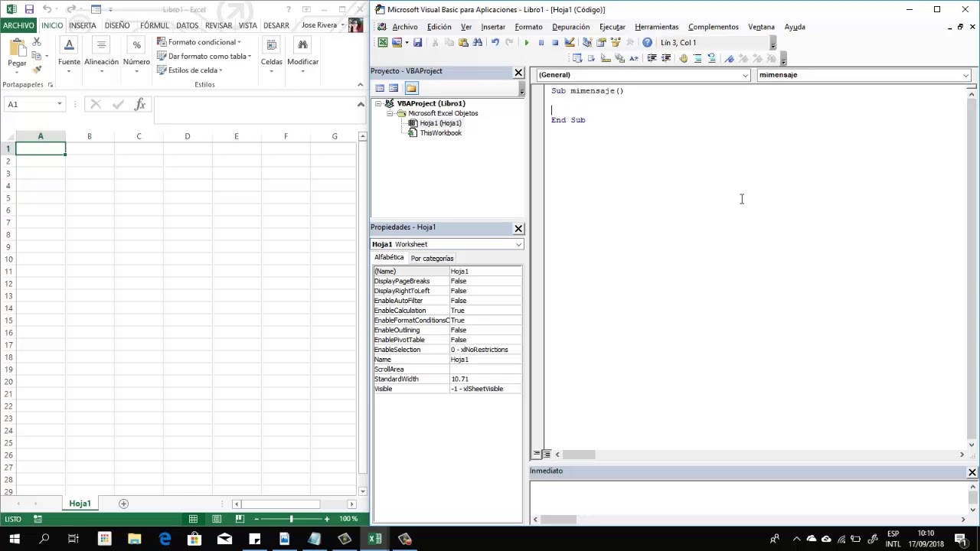Click the Windows Start button

tap(15, 539)
